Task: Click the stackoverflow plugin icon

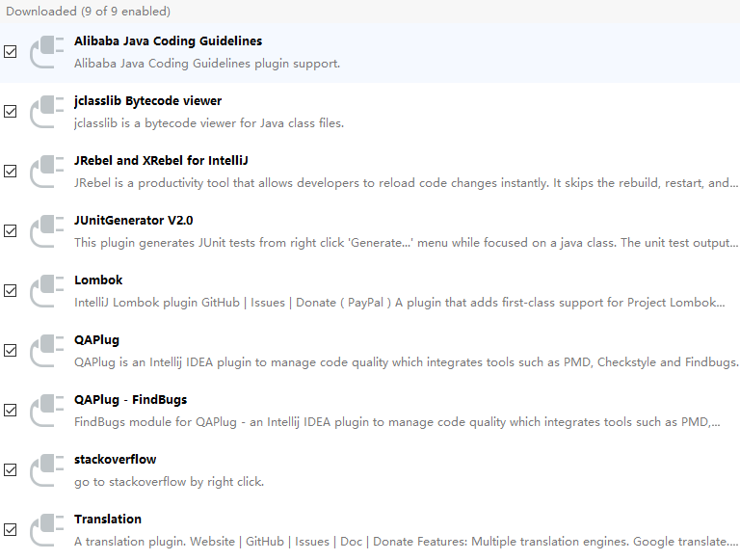Action: [x=46, y=470]
